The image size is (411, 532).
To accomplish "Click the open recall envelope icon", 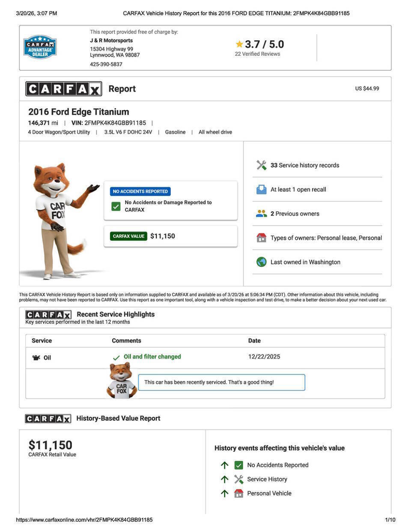I will [261, 189].
